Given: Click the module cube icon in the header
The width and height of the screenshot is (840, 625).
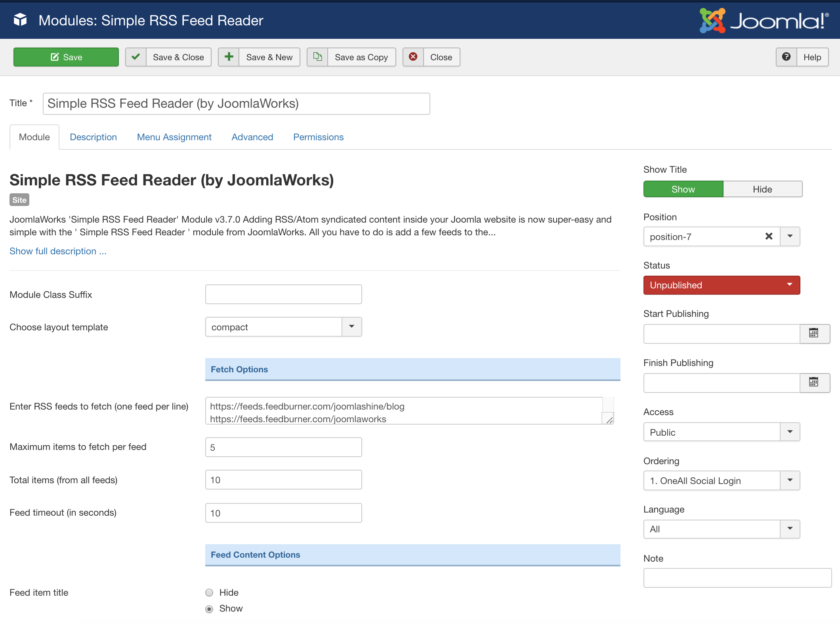Looking at the screenshot, I should (x=20, y=19).
